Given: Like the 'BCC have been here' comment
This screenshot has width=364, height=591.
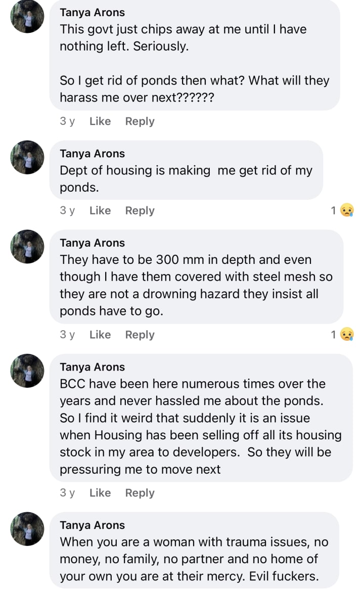Looking at the screenshot, I should pyautogui.click(x=100, y=493).
